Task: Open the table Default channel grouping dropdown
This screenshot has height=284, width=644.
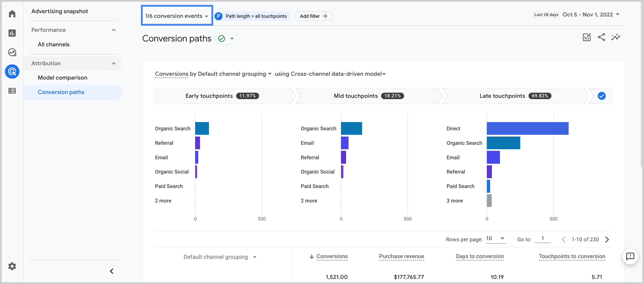Action: (x=220, y=257)
